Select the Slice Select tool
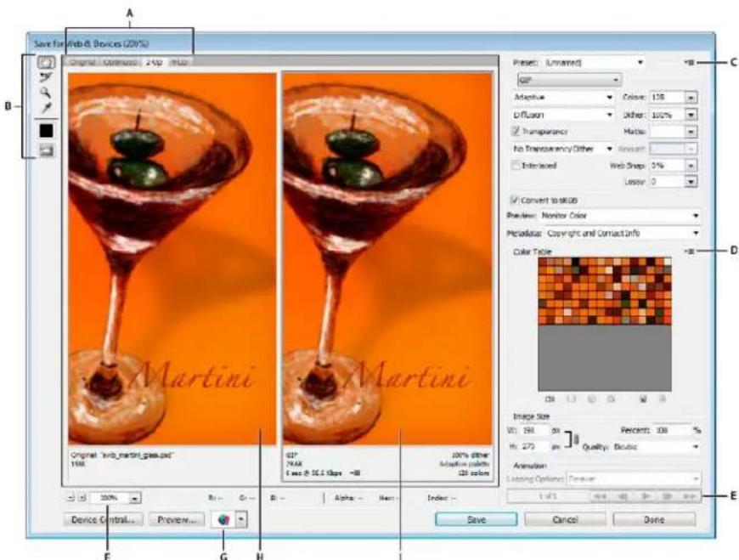Image resolution: width=739 pixels, height=560 pixels. pyautogui.click(x=46, y=77)
